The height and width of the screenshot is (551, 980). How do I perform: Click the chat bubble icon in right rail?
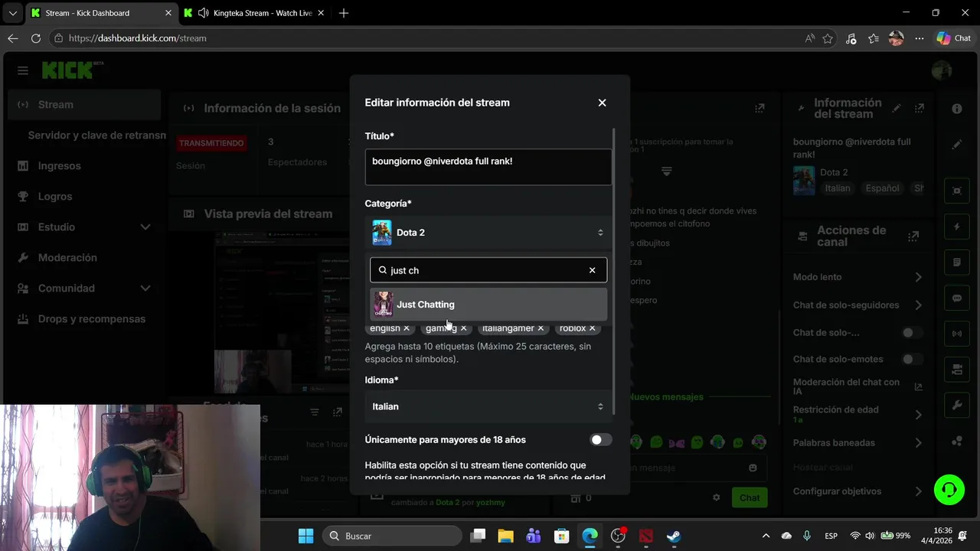click(x=957, y=298)
